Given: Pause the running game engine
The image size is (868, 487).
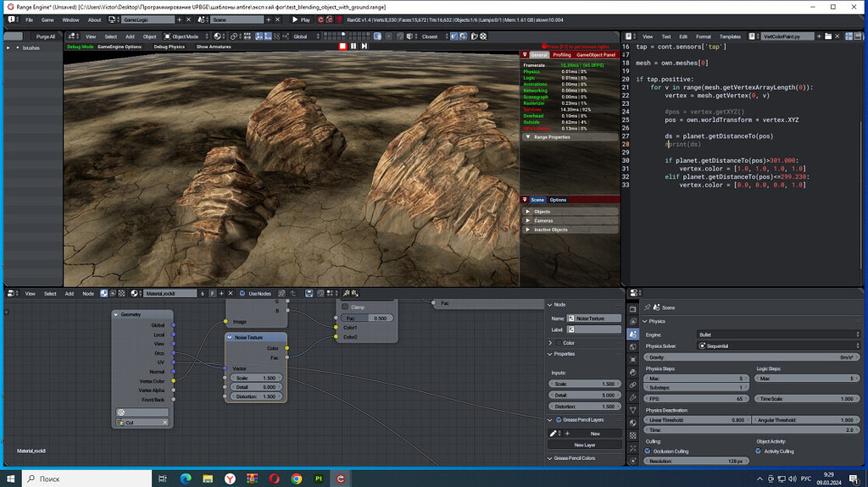Looking at the screenshot, I should tap(353, 46).
